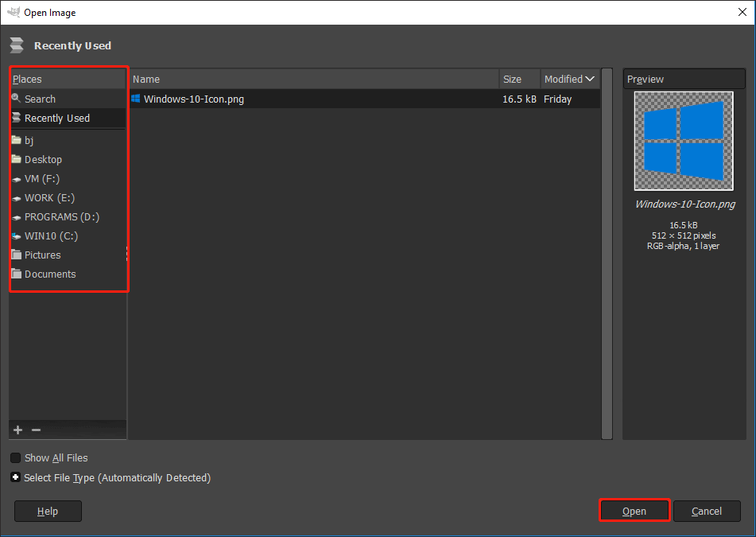Click the WIN10 (C:) drive icon
Screen dimensions: 756x537
(x=17, y=236)
